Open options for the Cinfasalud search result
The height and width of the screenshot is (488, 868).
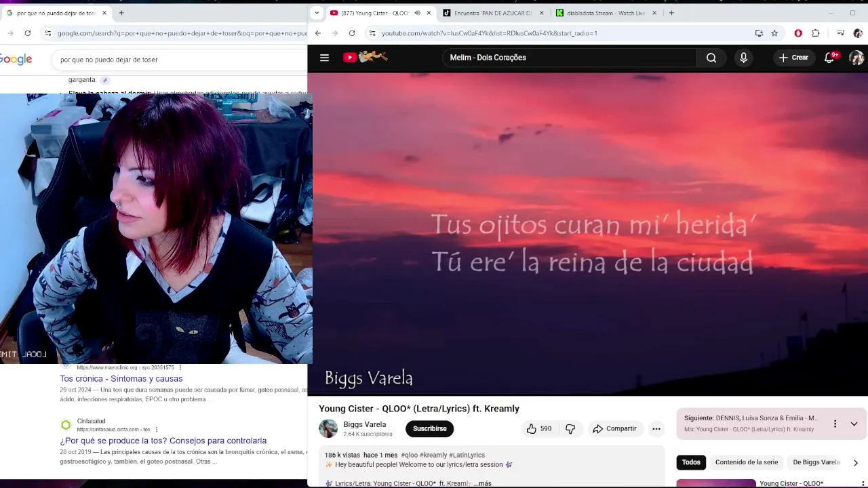[x=157, y=429]
